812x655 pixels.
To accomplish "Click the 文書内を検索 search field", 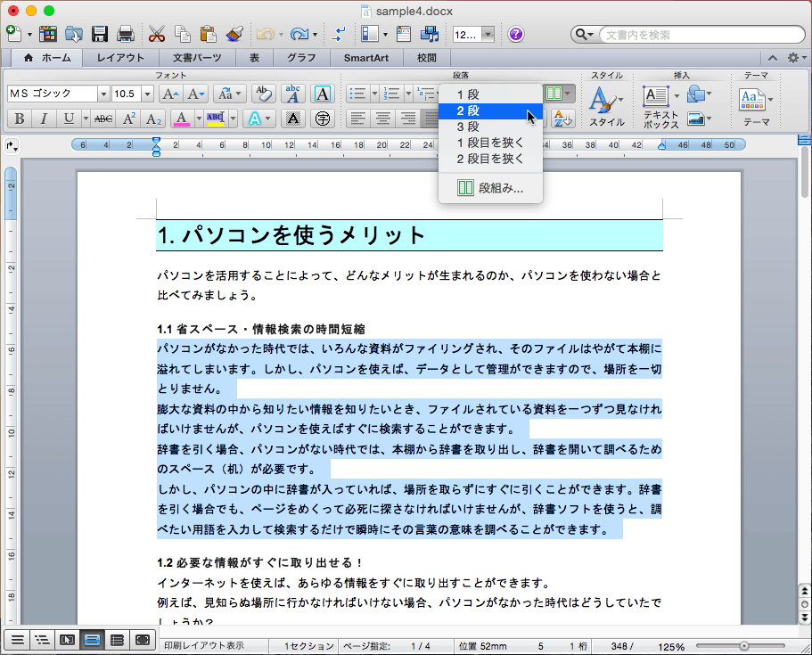I will (x=703, y=35).
